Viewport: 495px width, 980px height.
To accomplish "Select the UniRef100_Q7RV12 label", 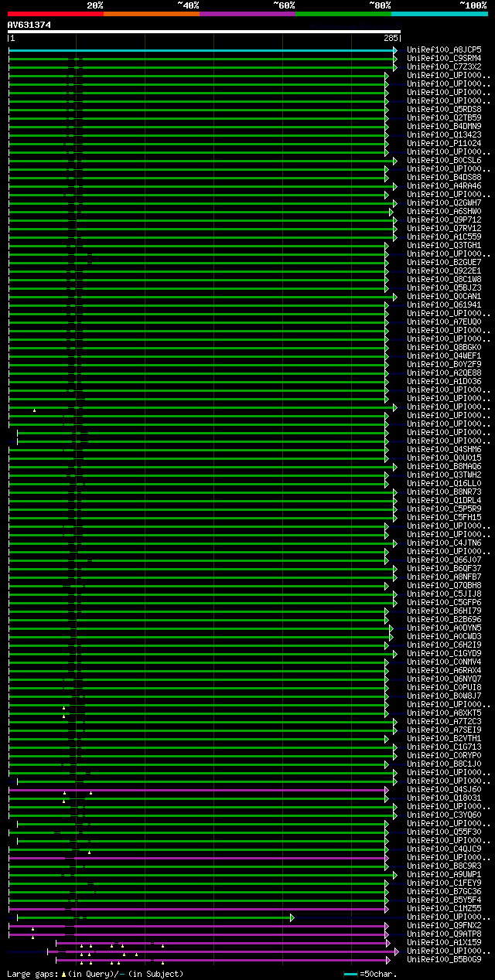I will [444, 228].
